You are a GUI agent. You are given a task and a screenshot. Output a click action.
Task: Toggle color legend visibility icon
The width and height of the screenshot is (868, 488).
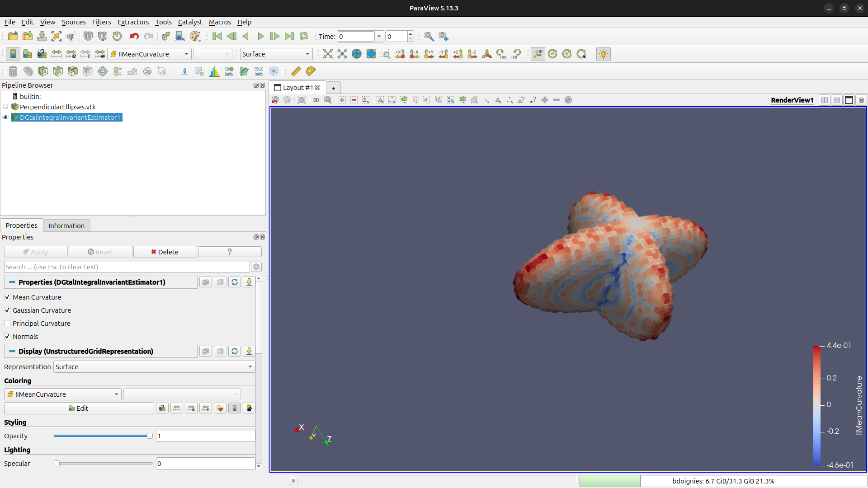click(13, 54)
